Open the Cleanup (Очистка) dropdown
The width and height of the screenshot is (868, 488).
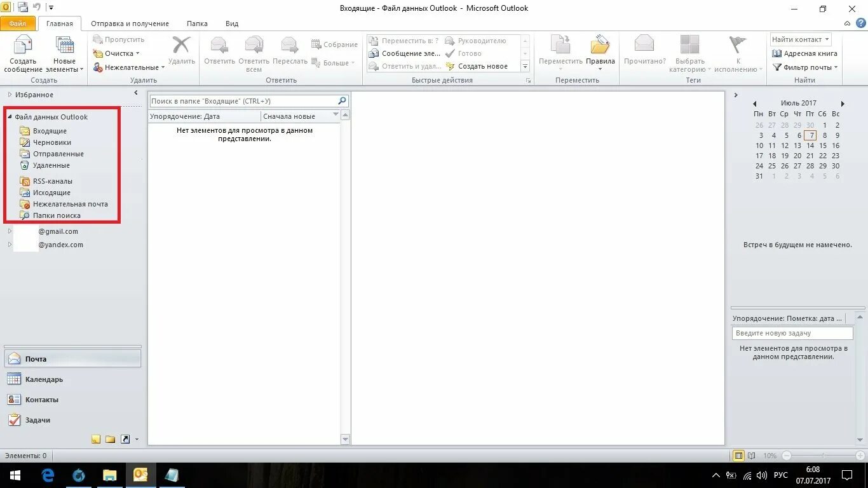click(116, 53)
